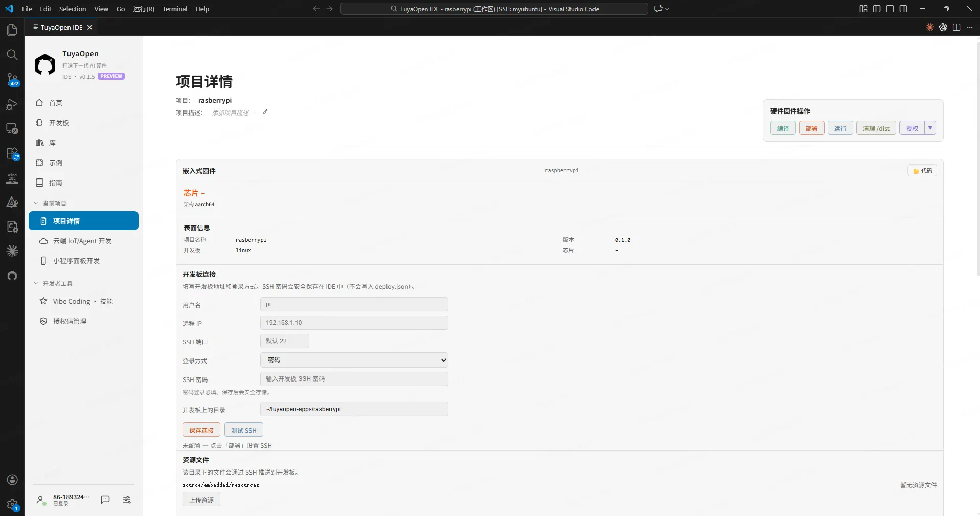Click the TuyaOpen logo in the sidebar

coord(45,65)
